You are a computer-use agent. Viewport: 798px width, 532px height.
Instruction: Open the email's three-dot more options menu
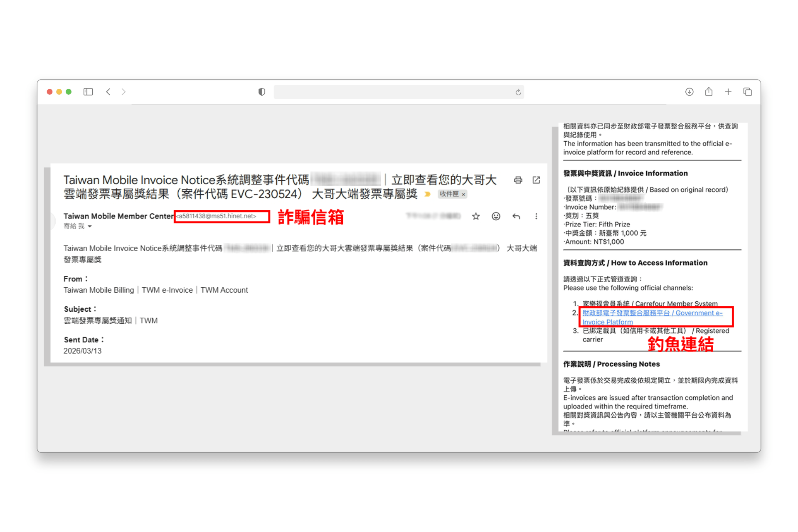pyautogui.click(x=537, y=216)
